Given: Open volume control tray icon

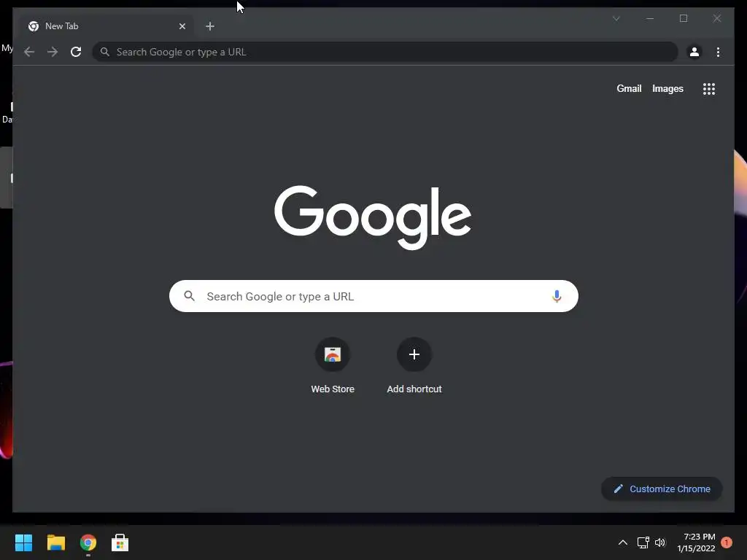Looking at the screenshot, I should (660, 542).
